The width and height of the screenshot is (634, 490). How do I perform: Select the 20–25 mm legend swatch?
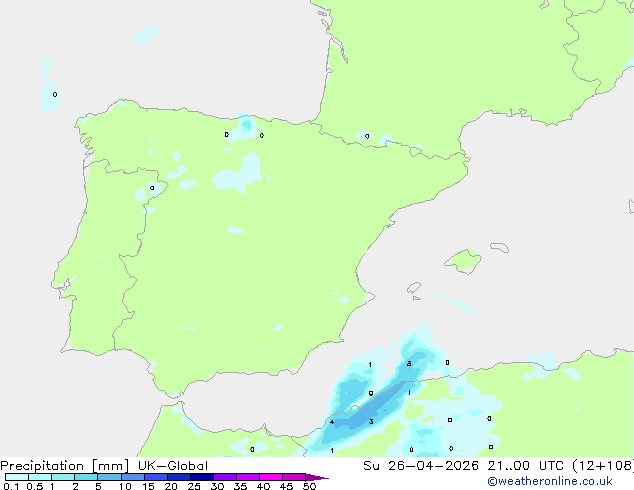pyautogui.click(x=179, y=477)
